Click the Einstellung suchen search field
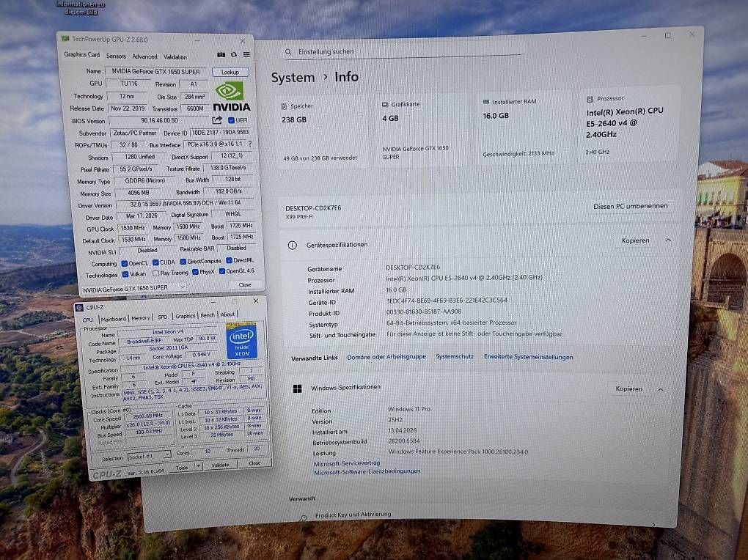The width and height of the screenshot is (748, 560). 403,51
